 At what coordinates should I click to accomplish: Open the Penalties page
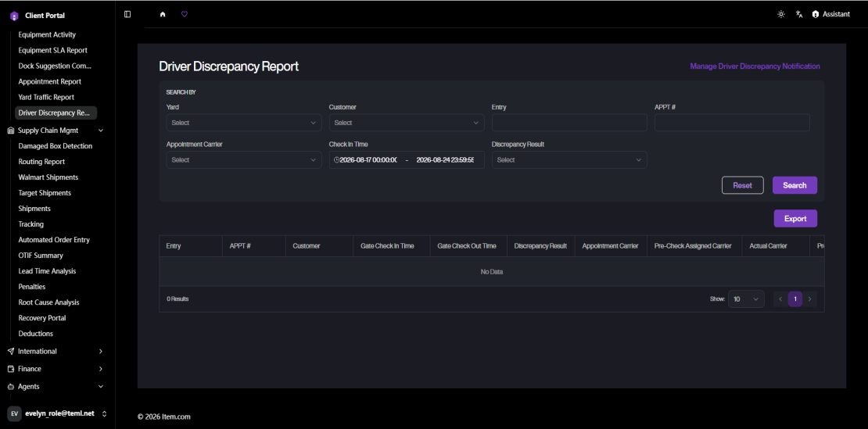[x=32, y=287]
